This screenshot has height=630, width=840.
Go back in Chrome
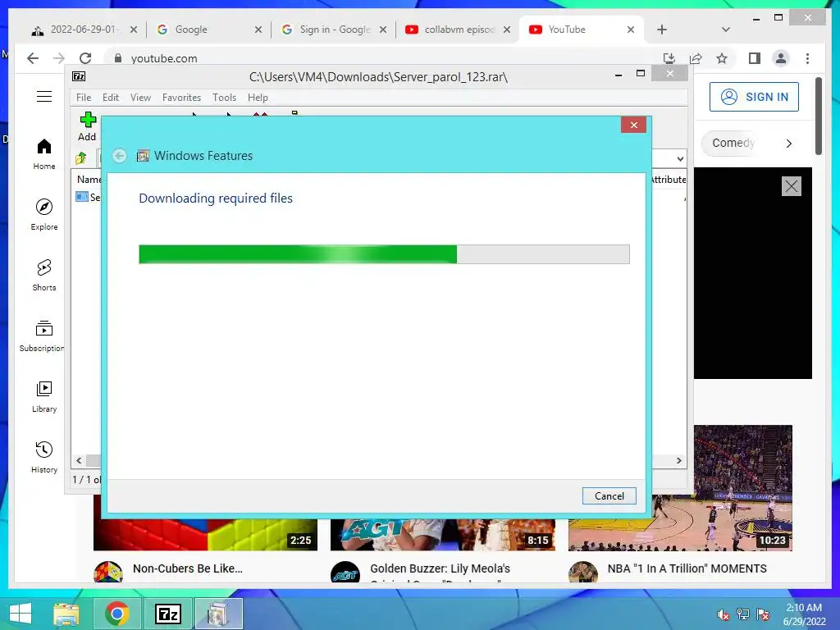pyautogui.click(x=33, y=58)
